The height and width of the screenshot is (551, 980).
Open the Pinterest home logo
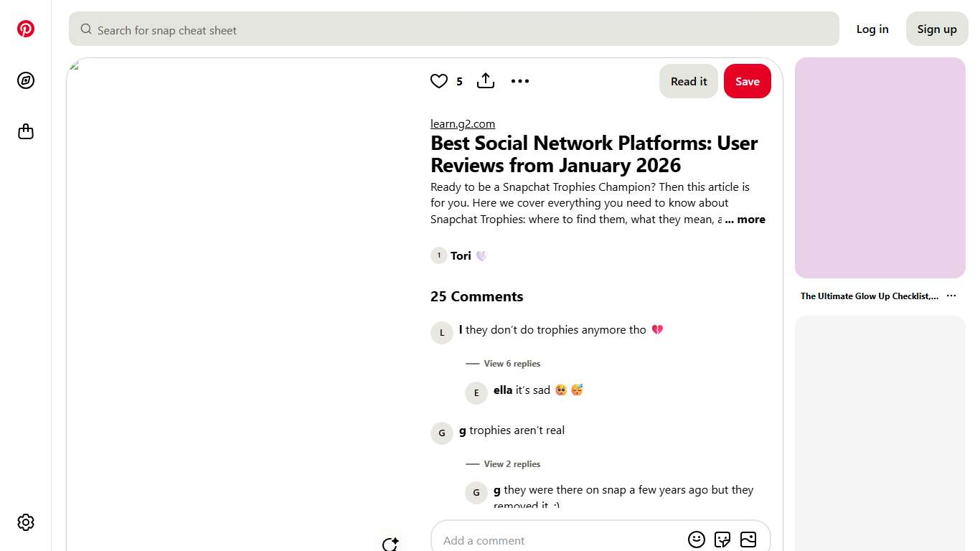[26, 29]
